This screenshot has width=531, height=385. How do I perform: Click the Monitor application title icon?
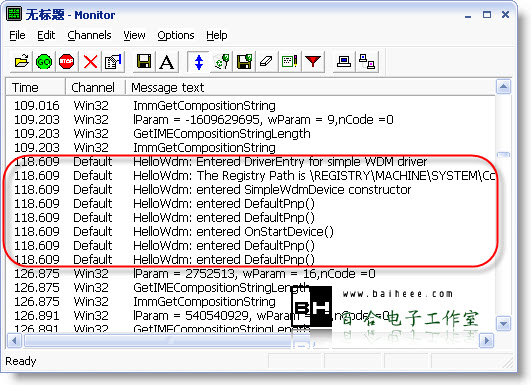click(x=14, y=14)
